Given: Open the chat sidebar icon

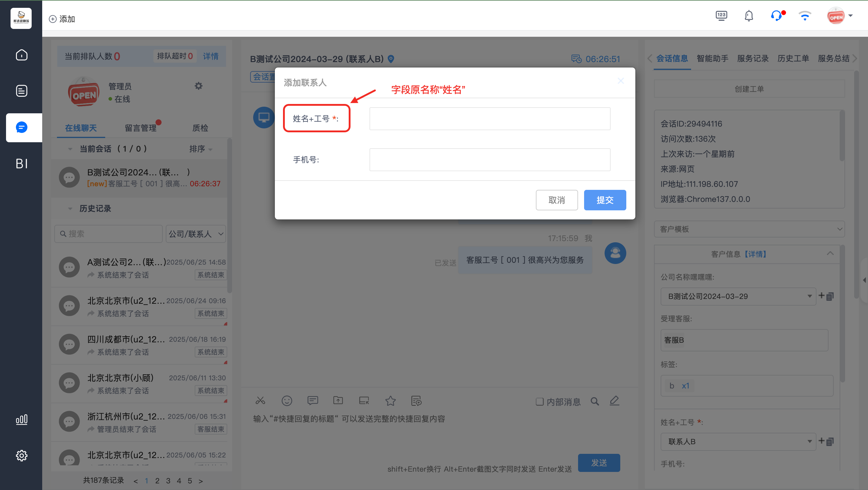Looking at the screenshot, I should click(x=22, y=127).
